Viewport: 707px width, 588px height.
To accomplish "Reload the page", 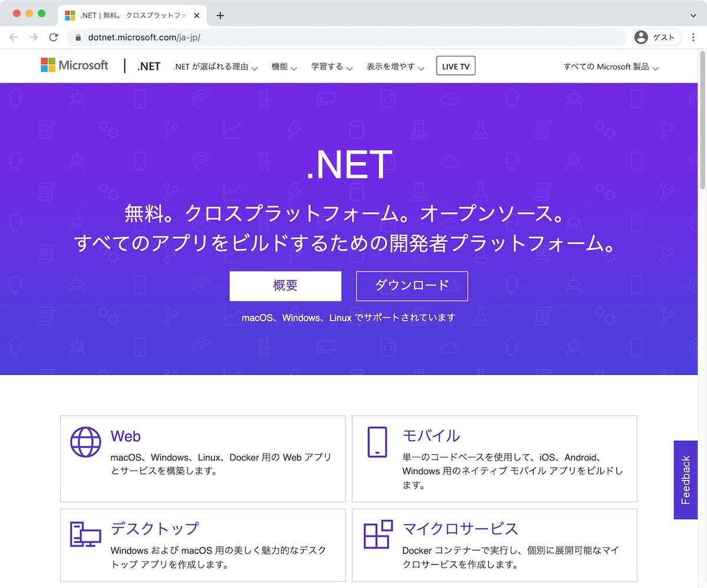I will (54, 37).
